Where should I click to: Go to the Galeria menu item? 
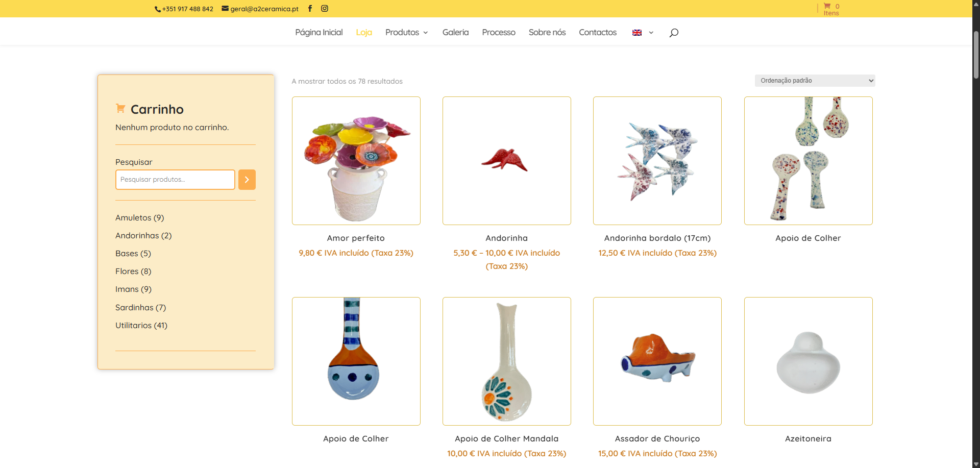tap(455, 32)
